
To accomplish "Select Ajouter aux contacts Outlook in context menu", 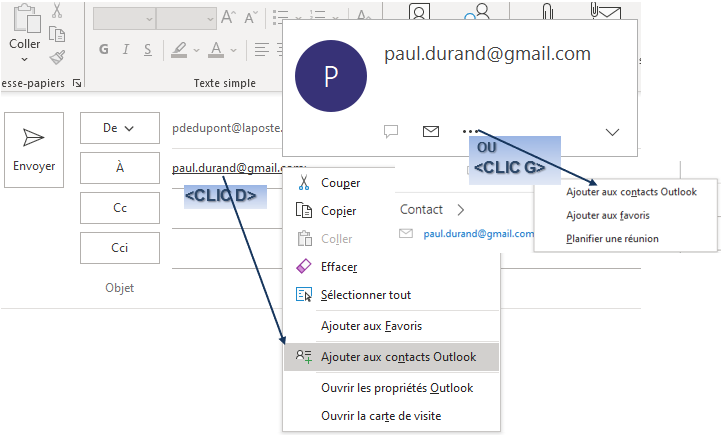I will [391, 357].
